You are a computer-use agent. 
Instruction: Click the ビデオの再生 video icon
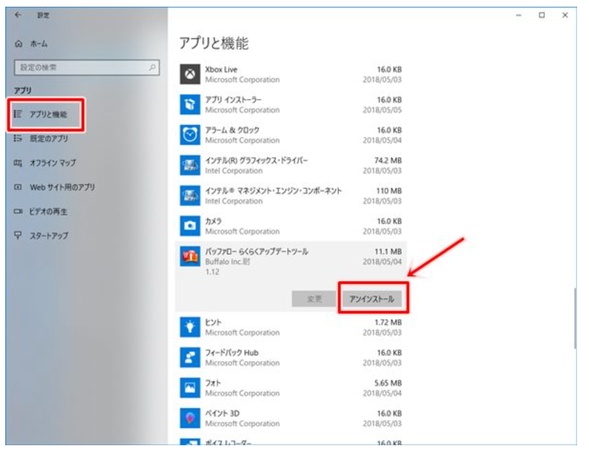coord(18,211)
